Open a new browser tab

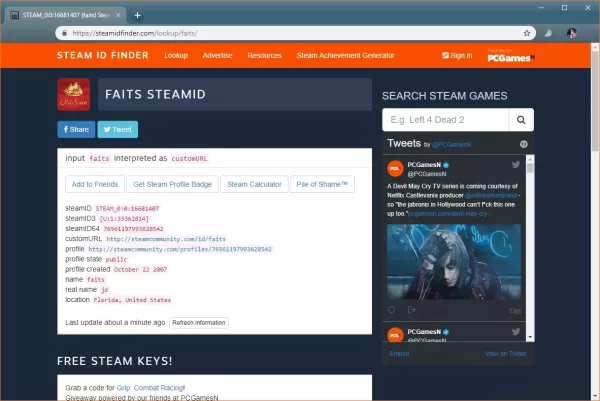click(137, 15)
